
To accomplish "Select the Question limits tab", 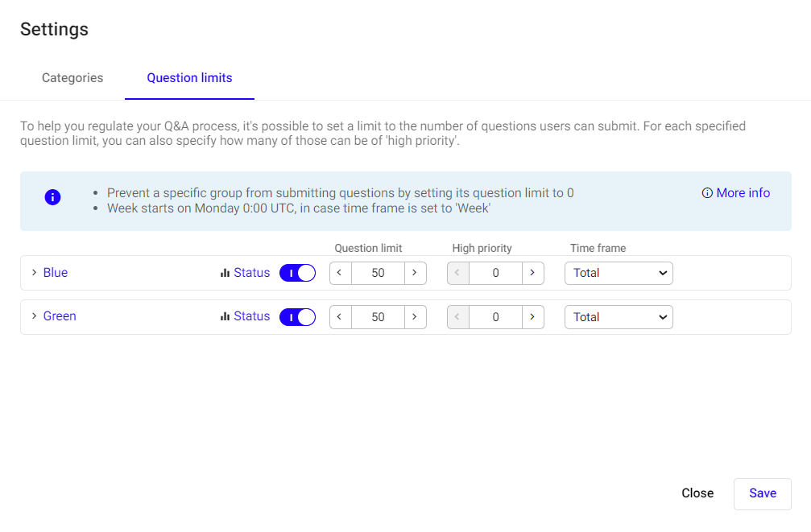I will (189, 78).
